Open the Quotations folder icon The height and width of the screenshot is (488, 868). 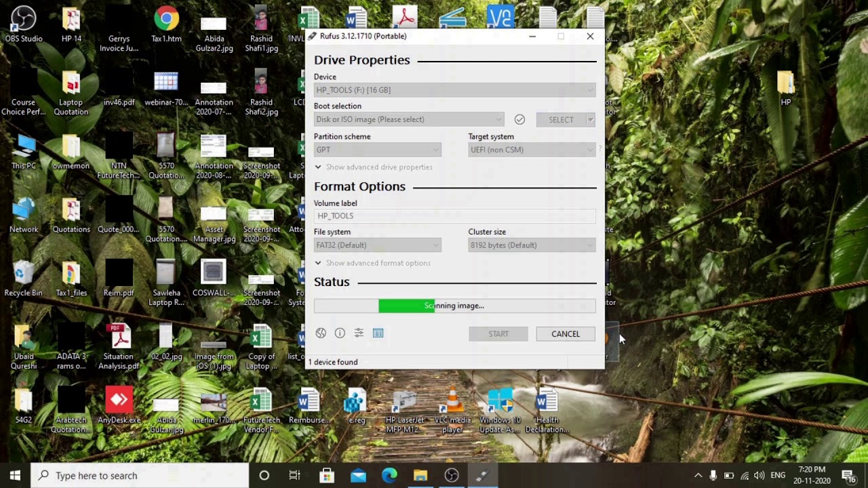[71, 216]
